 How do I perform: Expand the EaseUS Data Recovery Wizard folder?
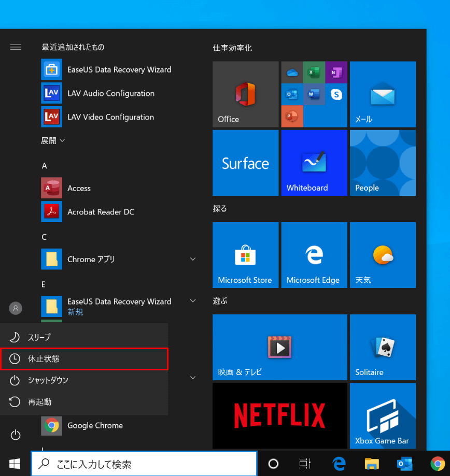click(x=193, y=301)
